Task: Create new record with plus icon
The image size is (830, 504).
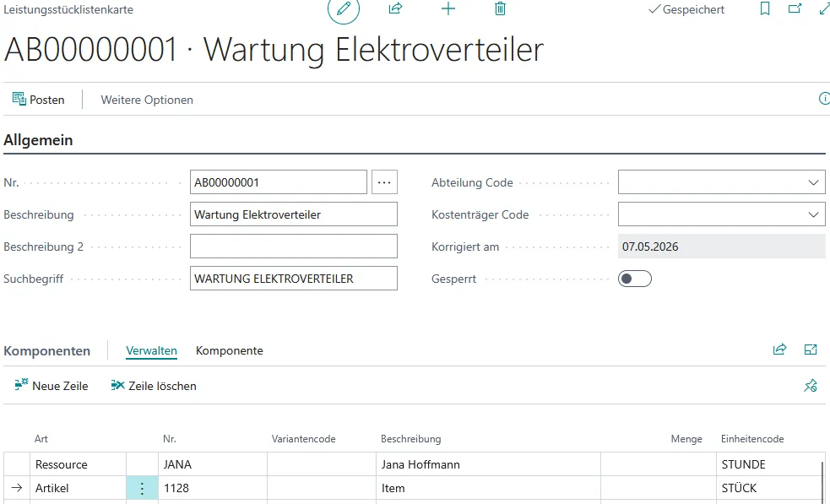Action: 448,8
